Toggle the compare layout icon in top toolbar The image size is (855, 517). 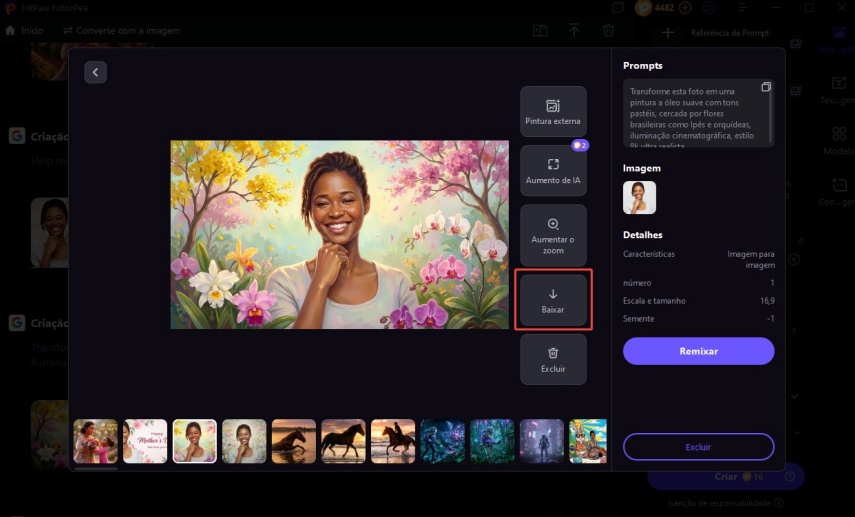(x=540, y=31)
